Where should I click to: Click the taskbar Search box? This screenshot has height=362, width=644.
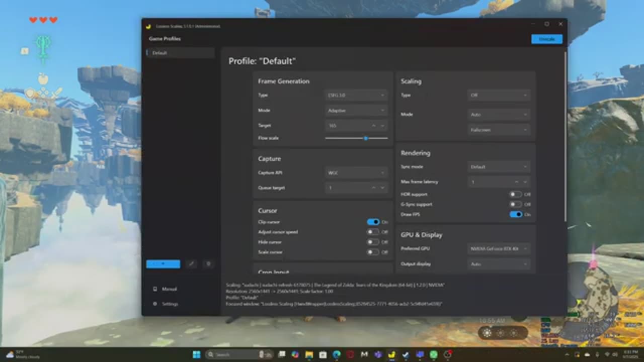pyautogui.click(x=239, y=354)
